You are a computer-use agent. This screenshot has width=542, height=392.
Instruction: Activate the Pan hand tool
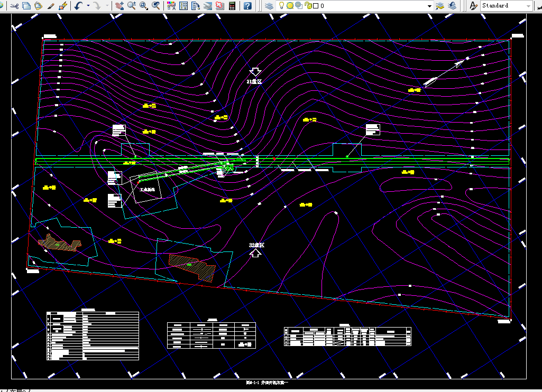tap(120, 6)
